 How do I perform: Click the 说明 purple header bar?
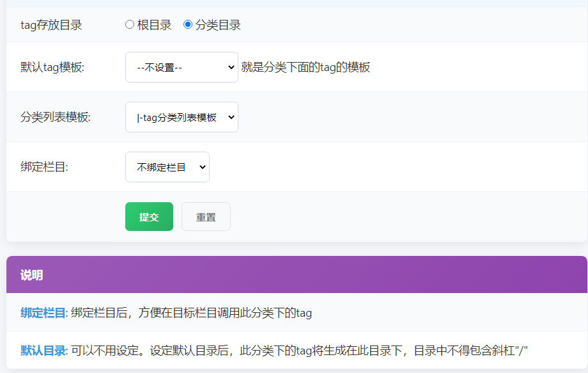[x=32, y=273]
